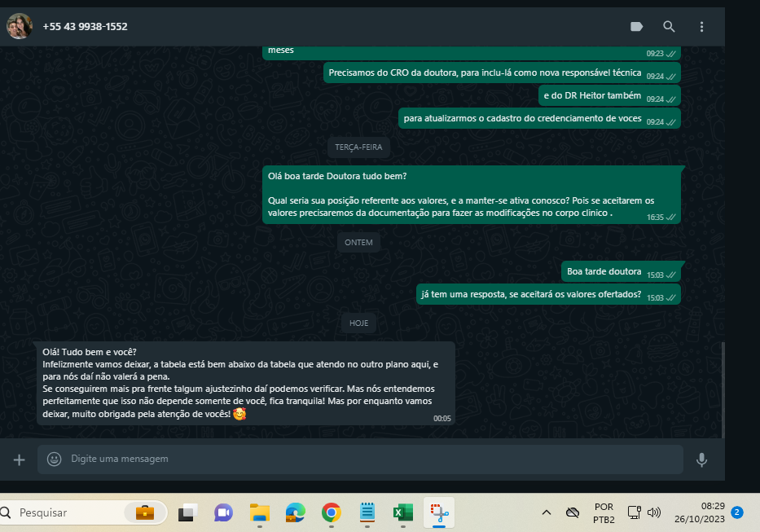Open Microsoft Edge from taskbar
Image resolution: width=760 pixels, height=532 pixels.
point(295,512)
